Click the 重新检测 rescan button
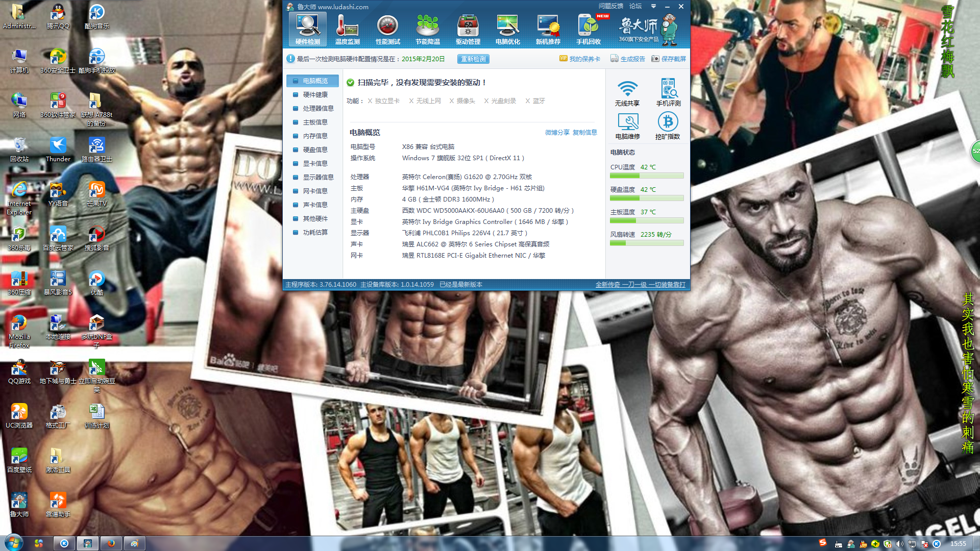The height and width of the screenshot is (551, 980). coord(473,59)
